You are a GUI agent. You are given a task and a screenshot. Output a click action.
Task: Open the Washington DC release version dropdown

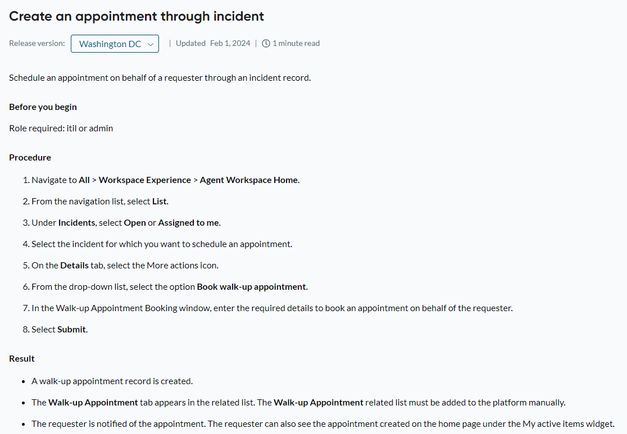tap(115, 44)
